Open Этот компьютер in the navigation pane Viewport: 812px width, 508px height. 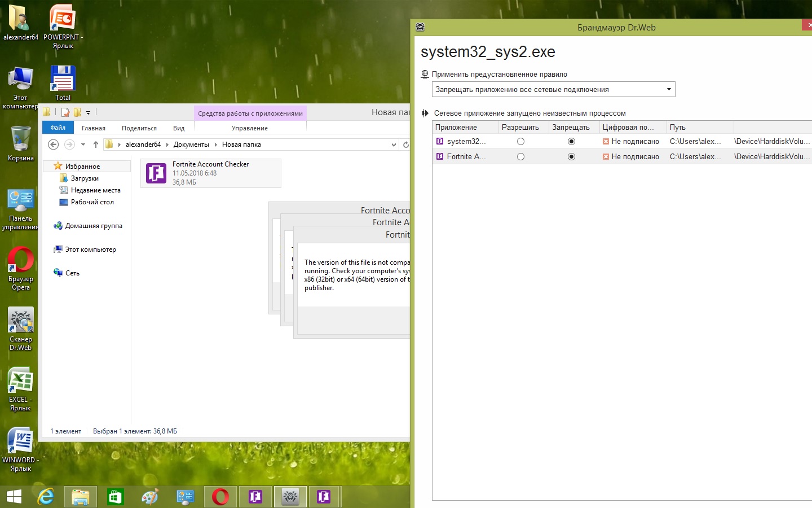click(x=91, y=249)
